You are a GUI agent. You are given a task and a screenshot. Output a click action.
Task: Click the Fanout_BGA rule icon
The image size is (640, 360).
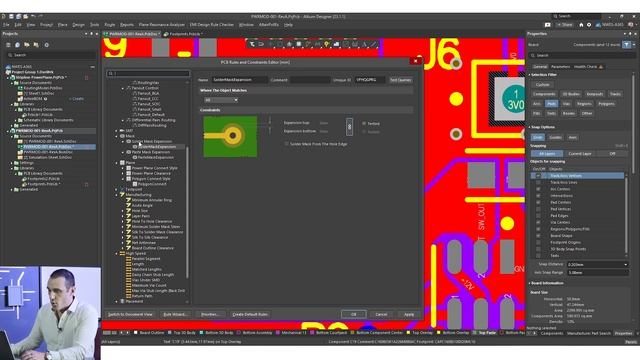tap(135, 93)
